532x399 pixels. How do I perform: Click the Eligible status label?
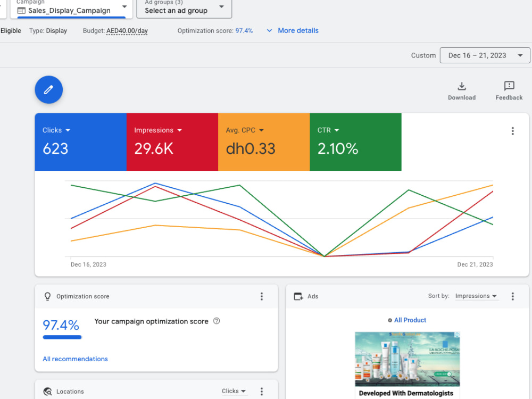(11, 30)
